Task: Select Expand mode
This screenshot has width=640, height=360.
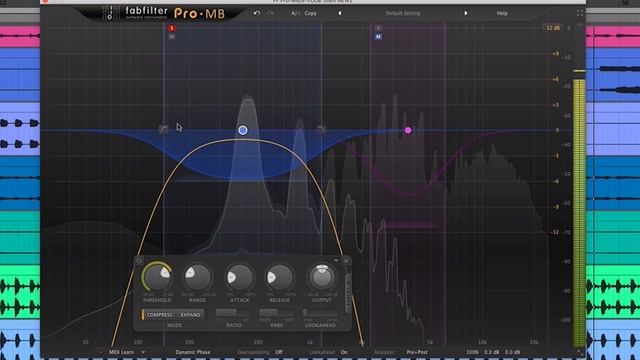Action: [190, 315]
